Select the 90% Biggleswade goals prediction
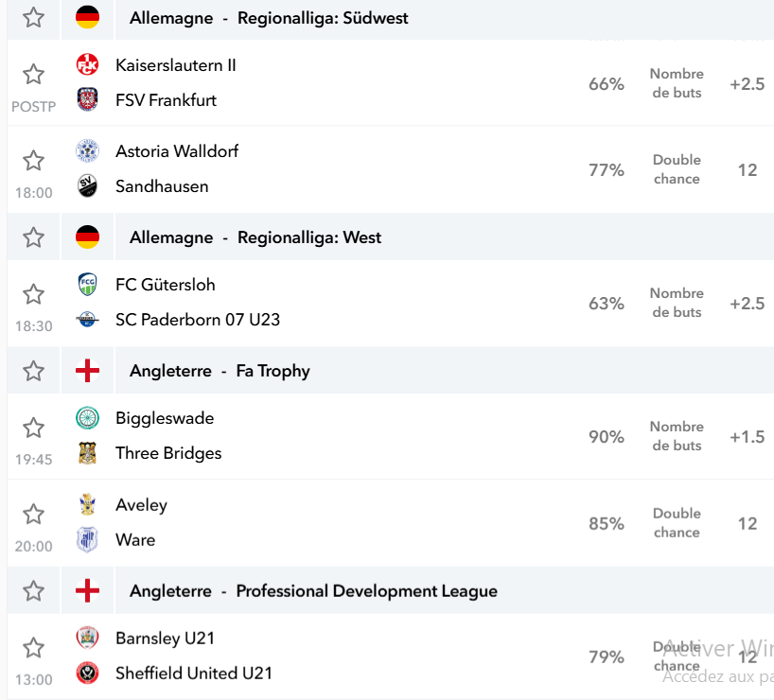Screen dimensions: 774x700 coord(607,437)
